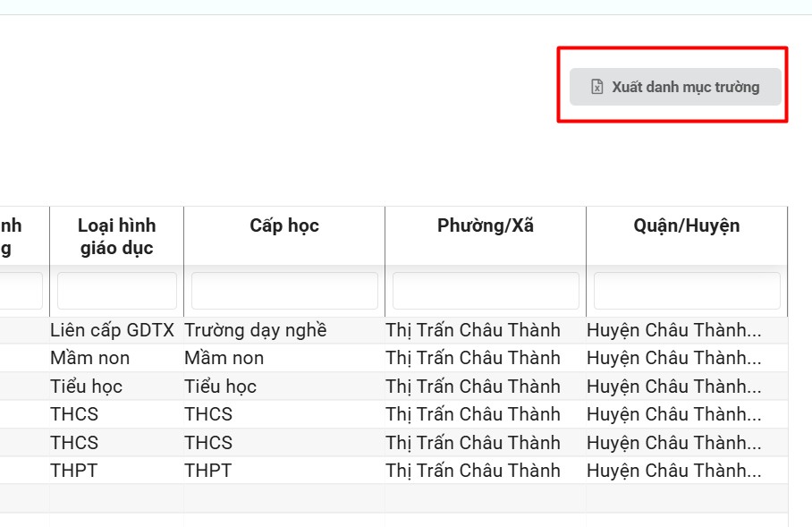The image size is (812, 527).
Task: Click the "Quận/Huyện" filter input
Action: (687, 291)
